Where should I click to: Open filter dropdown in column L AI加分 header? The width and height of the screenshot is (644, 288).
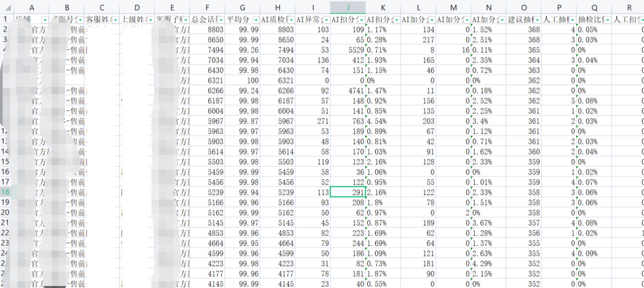(x=432, y=20)
